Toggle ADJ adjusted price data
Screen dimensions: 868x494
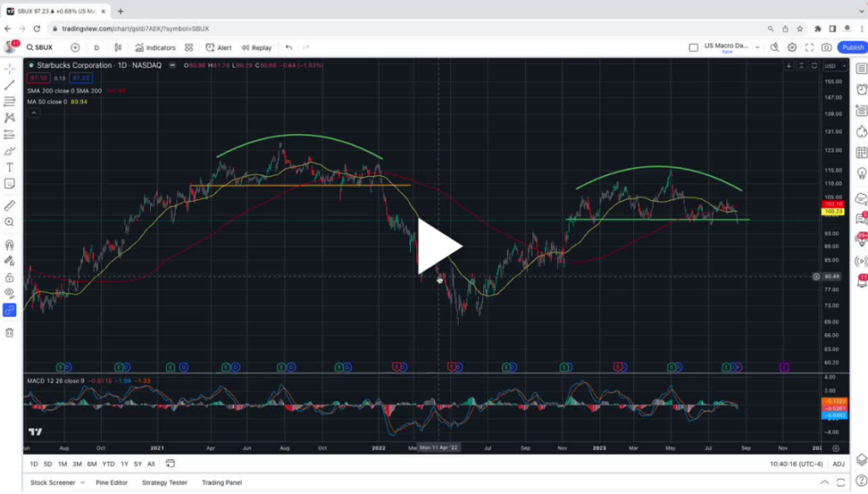838,464
